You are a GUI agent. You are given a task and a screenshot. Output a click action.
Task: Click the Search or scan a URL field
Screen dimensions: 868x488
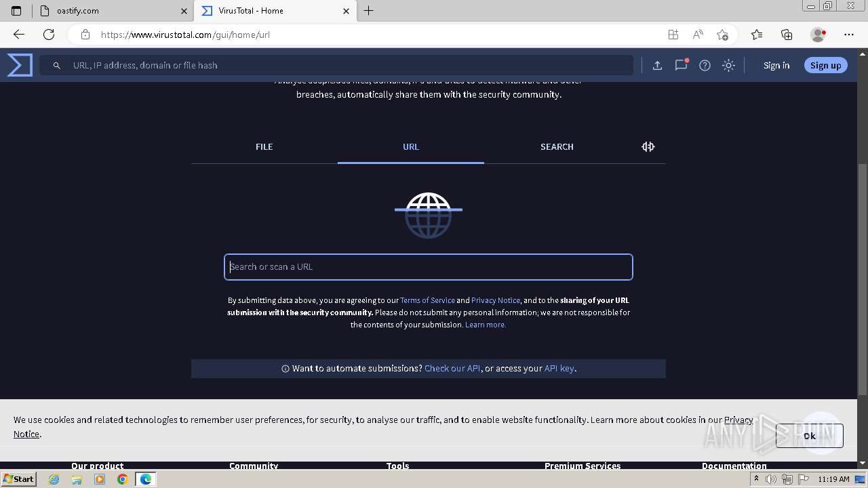coord(429,267)
